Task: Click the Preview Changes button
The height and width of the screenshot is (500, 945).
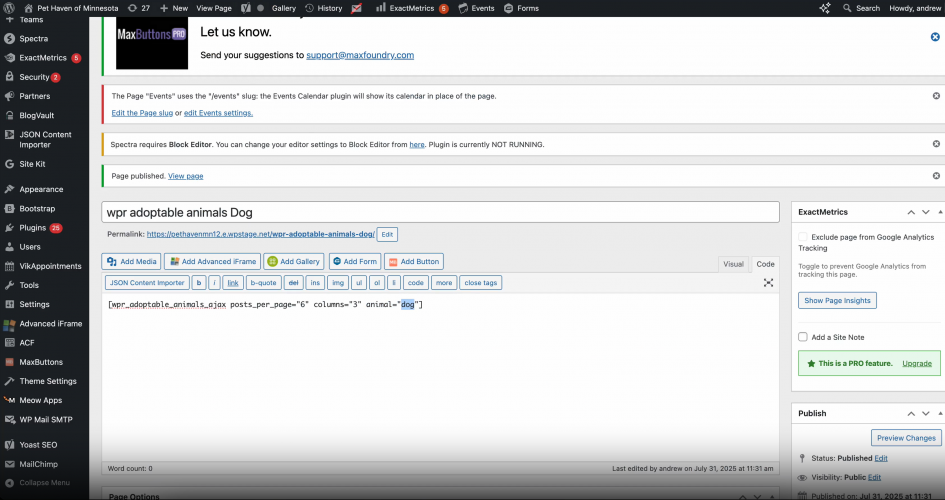Action: (x=906, y=438)
